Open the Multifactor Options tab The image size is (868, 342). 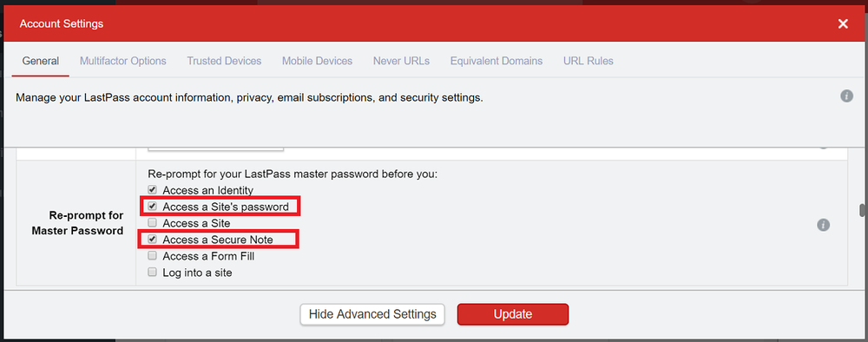point(123,61)
